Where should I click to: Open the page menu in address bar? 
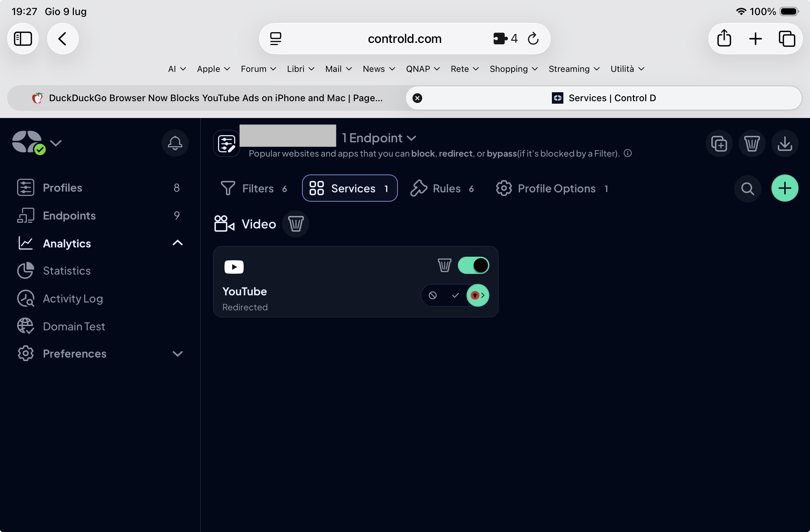click(x=276, y=39)
